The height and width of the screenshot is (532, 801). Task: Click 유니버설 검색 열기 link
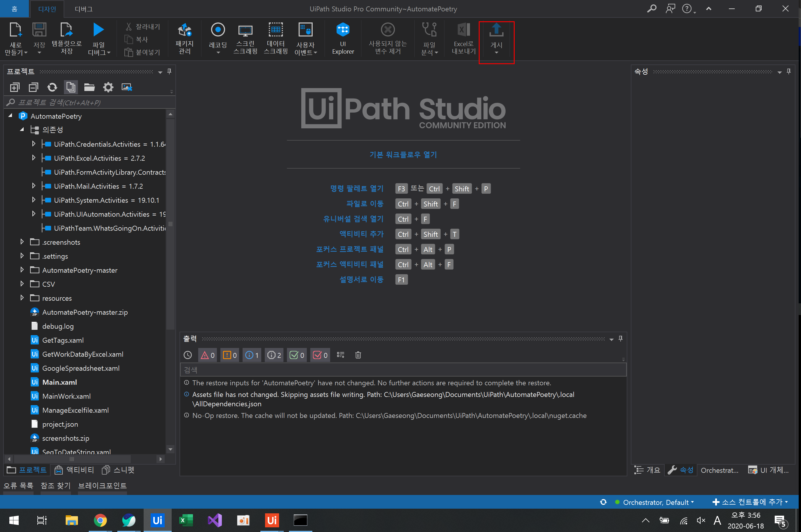(x=353, y=218)
